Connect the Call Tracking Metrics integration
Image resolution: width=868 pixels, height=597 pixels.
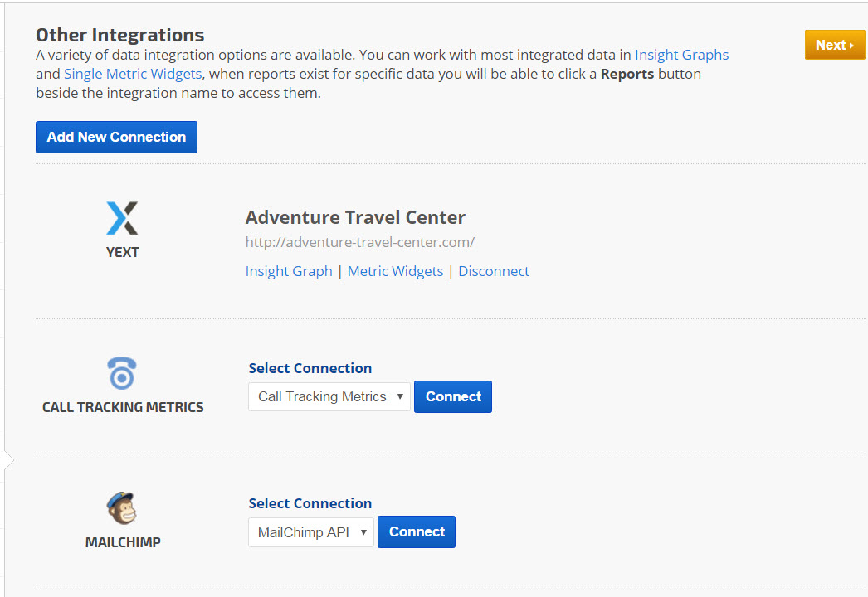point(453,396)
